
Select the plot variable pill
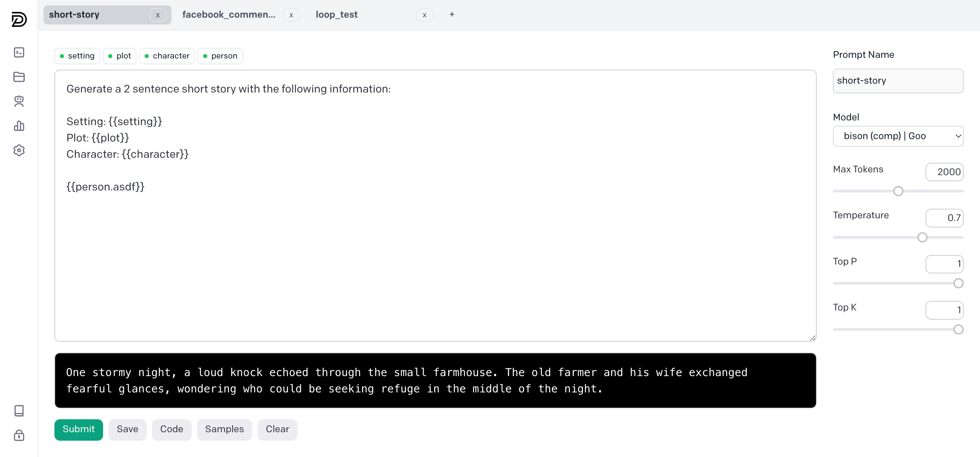(119, 55)
